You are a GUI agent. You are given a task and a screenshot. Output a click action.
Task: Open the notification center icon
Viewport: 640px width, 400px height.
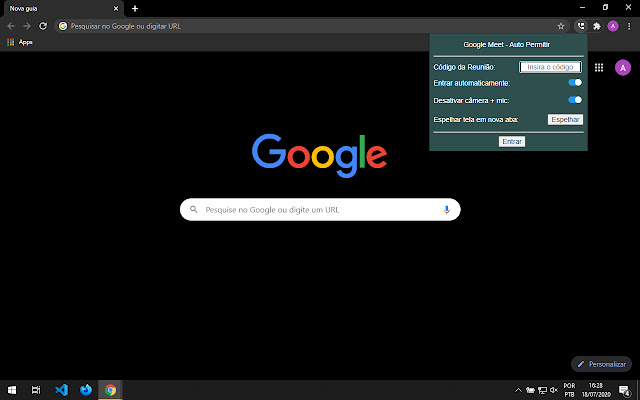pos(624,390)
